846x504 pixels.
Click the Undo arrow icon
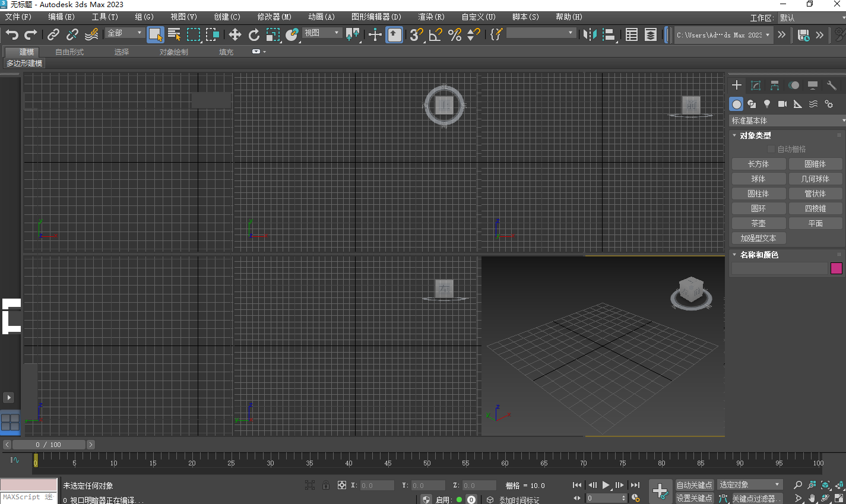(12, 35)
